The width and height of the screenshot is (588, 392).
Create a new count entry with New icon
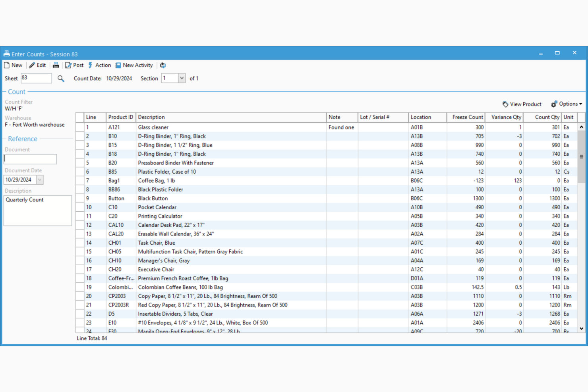tap(6, 65)
